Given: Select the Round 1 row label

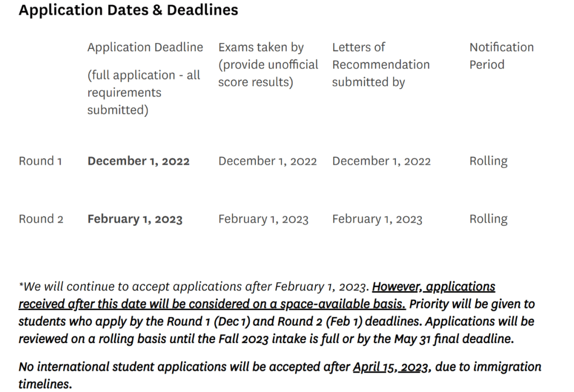Looking at the screenshot, I should (40, 161).
